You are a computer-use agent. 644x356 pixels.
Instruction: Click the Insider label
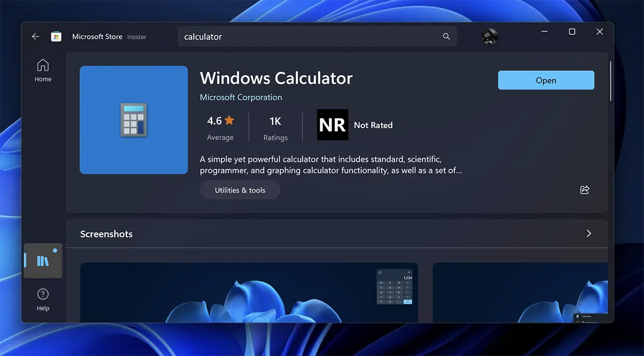click(x=136, y=37)
